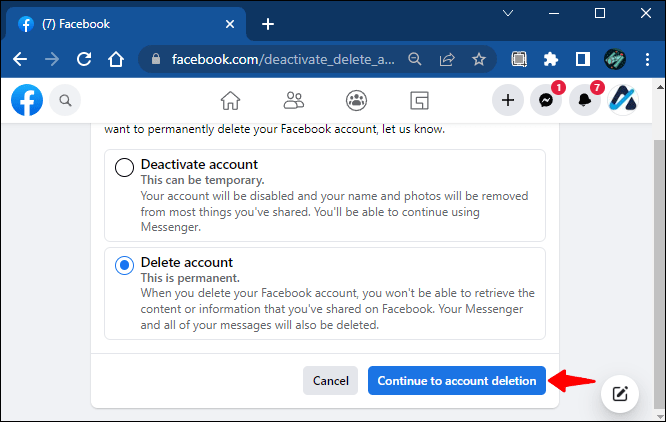Open Facebook Home feed icon

(x=230, y=101)
